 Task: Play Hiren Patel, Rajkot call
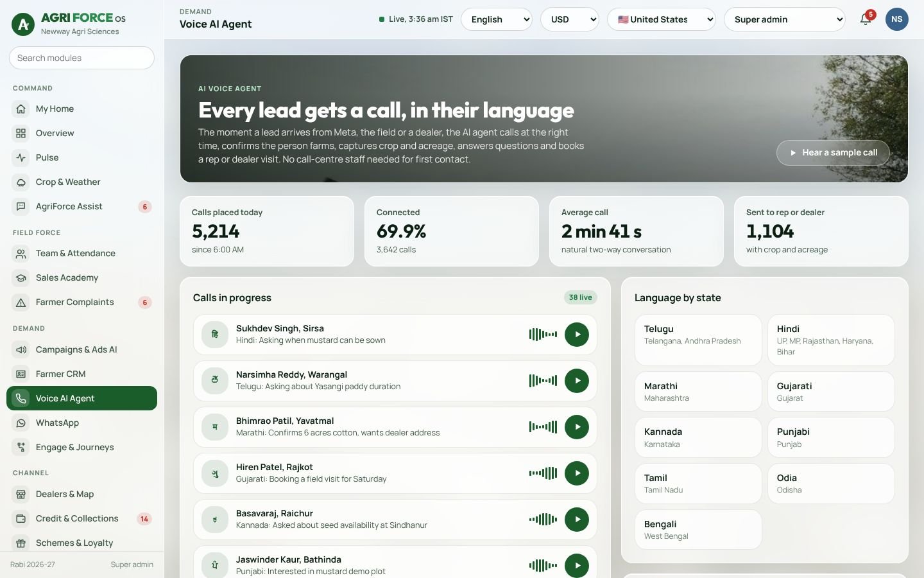pos(577,473)
